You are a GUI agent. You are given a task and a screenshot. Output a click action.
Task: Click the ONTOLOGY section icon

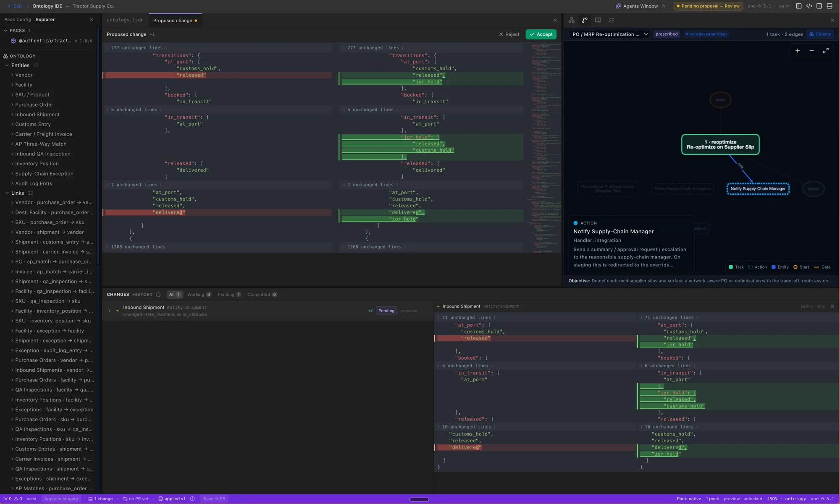(5, 56)
